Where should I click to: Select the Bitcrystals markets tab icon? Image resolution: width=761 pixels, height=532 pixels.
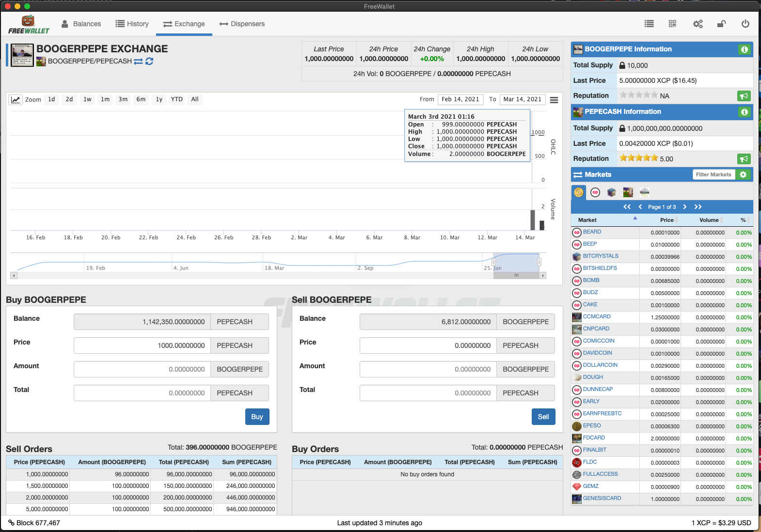pos(612,192)
